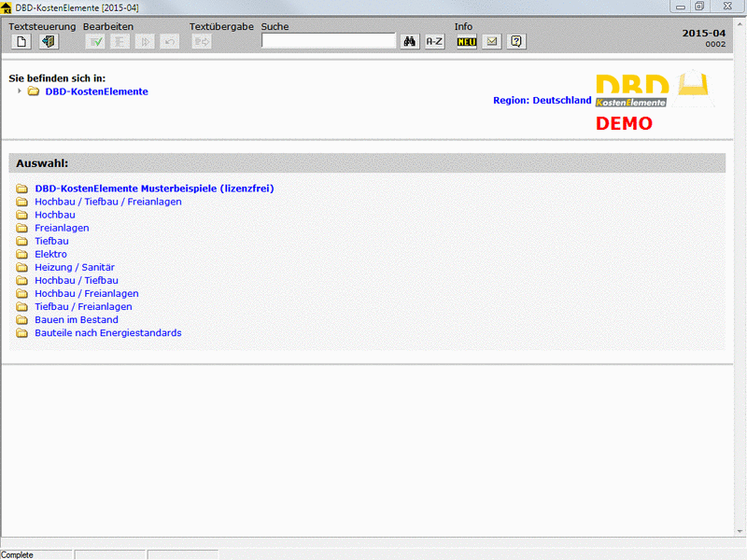Click the yellow NEU info icon
The width and height of the screenshot is (747, 560).
pyautogui.click(x=467, y=42)
